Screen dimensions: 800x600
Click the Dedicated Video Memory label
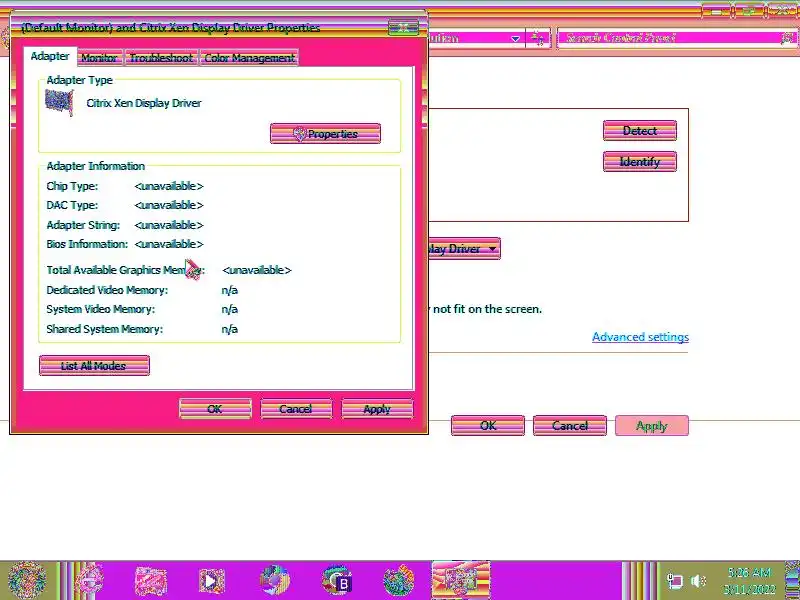coord(107,290)
